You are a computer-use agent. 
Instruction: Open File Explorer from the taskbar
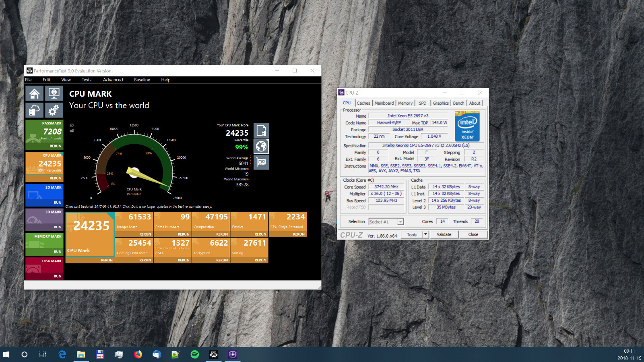pos(81,354)
